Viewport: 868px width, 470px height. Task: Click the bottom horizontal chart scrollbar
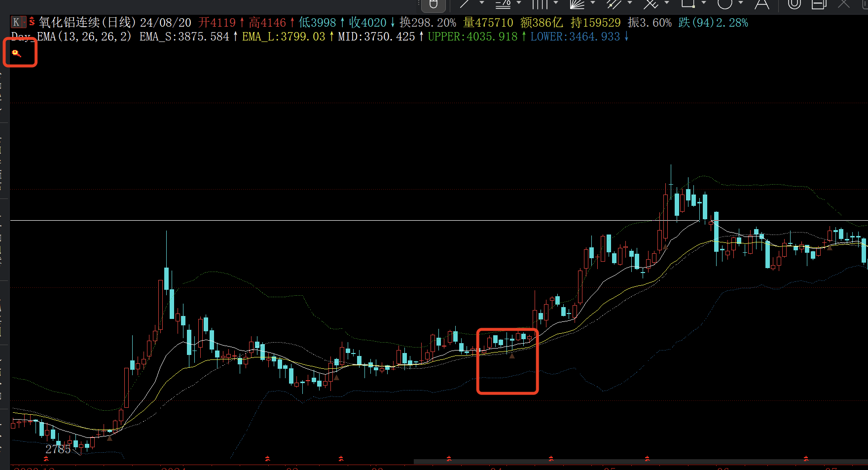[641, 462]
